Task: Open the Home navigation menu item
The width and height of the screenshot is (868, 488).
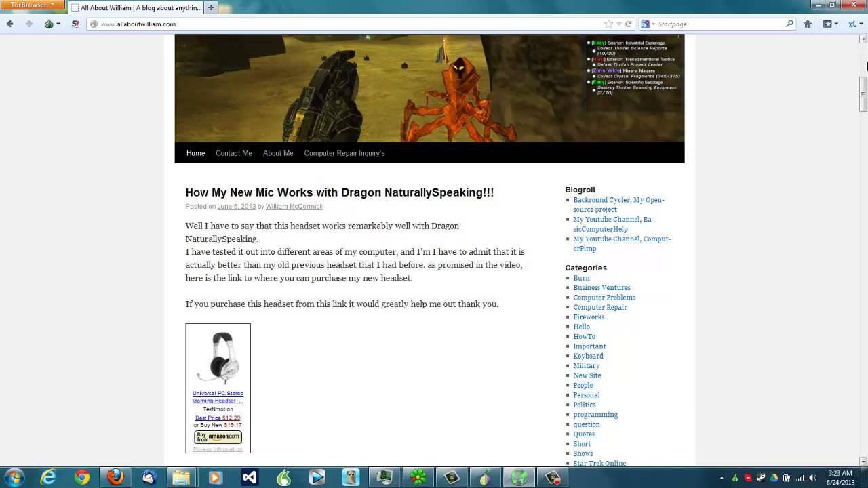Action: pyautogui.click(x=195, y=153)
